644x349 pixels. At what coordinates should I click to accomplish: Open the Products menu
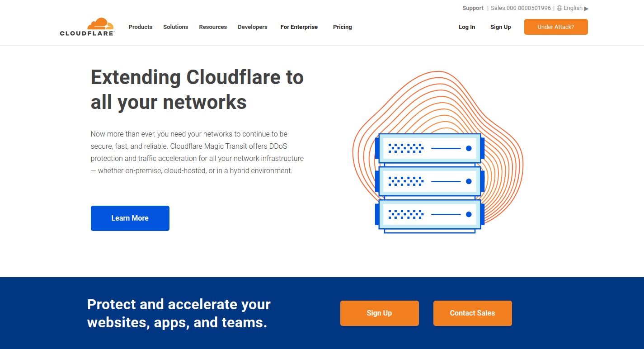tap(140, 27)
